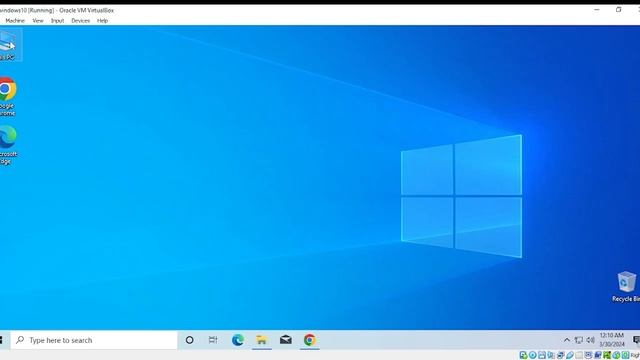Click VirtualBox audio status indicator
The image size is (640, 360).
(x=551, y=355)
